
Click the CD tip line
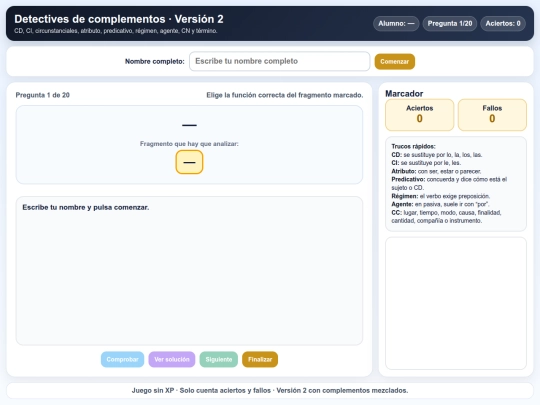click(437, 155)
